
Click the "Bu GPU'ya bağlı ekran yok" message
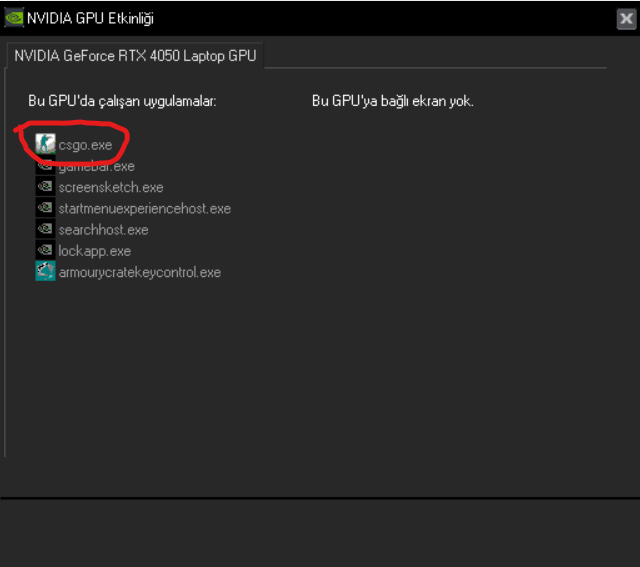(393, 102)
